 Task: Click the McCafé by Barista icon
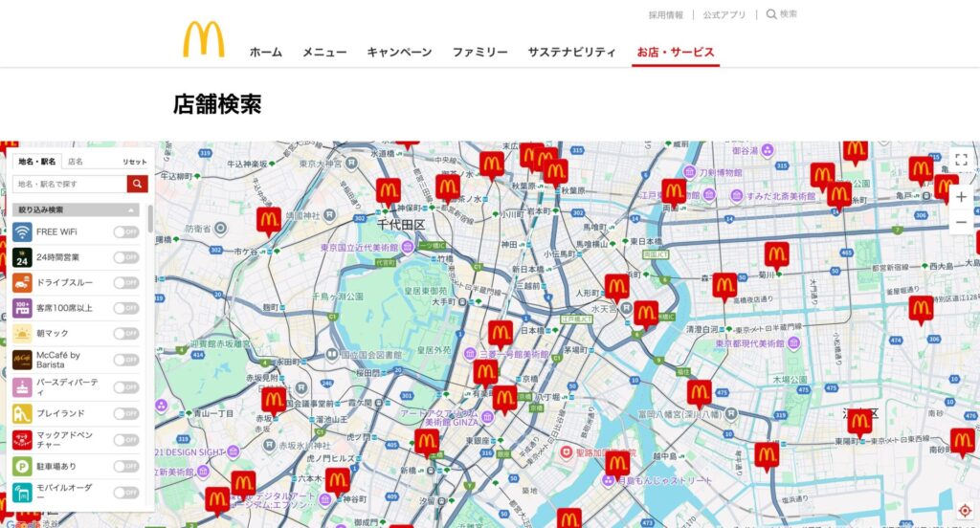tap(22, 361)
